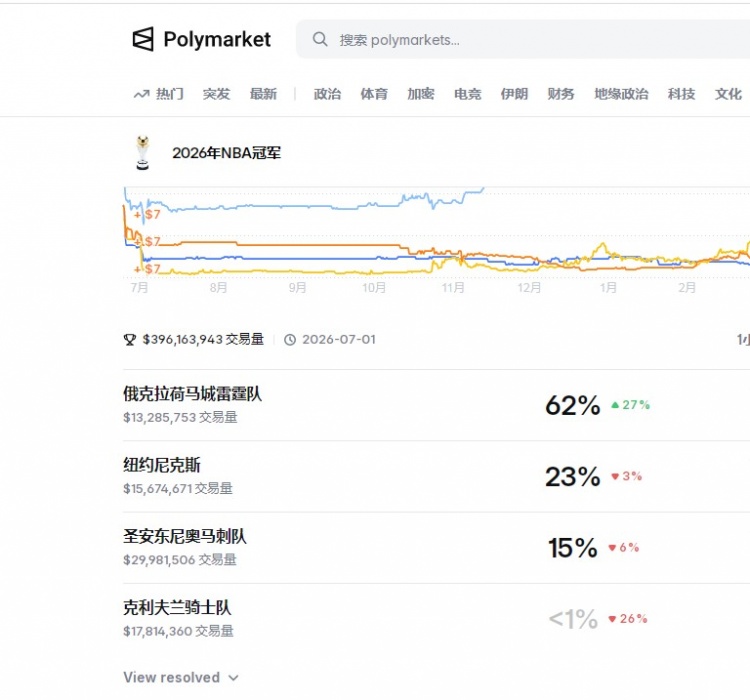Screen dimensions: 750x700
Task: Click the 10月 label on chart axis
Action: pos(374,288)
